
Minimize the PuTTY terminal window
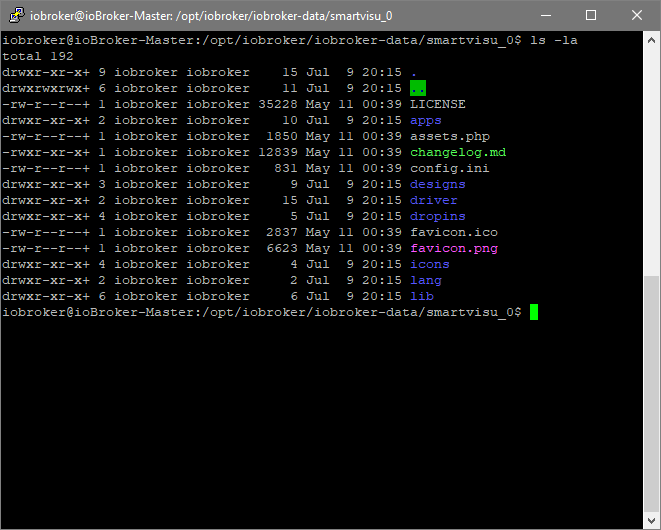point(546,15)
